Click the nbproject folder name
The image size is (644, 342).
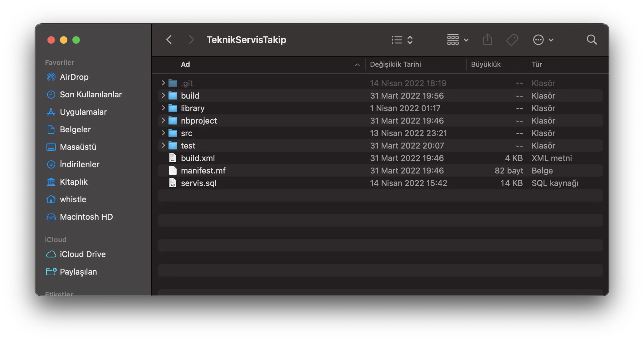pyautogui.click(x=199, y=121)
